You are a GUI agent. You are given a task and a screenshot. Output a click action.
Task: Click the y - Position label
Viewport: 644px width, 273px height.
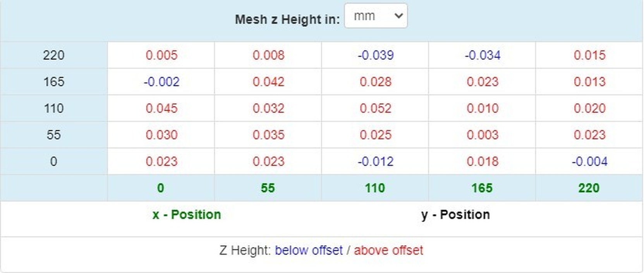pyautogui.click(x=455, y=214)
